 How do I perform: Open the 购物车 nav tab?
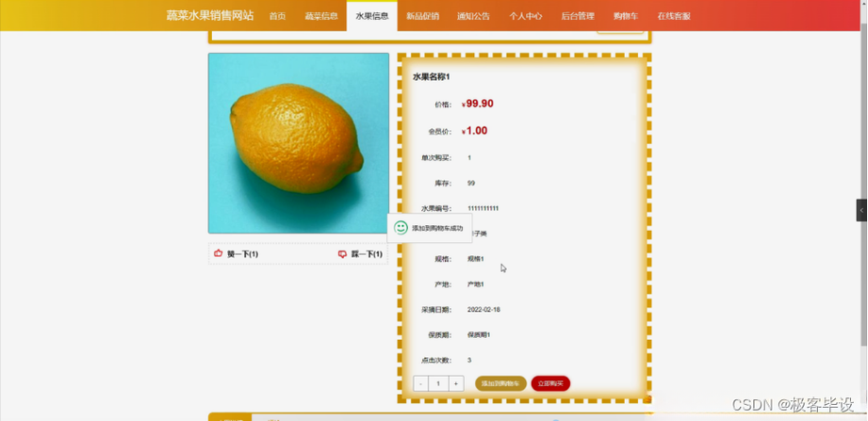626,16
